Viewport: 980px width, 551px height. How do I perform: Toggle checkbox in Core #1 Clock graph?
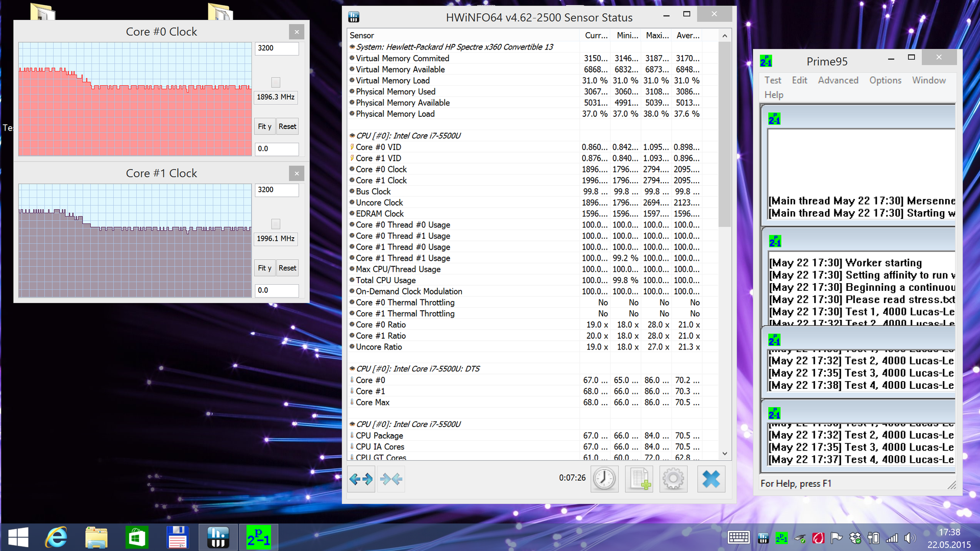pyautogui.click(x=276, y=224)
